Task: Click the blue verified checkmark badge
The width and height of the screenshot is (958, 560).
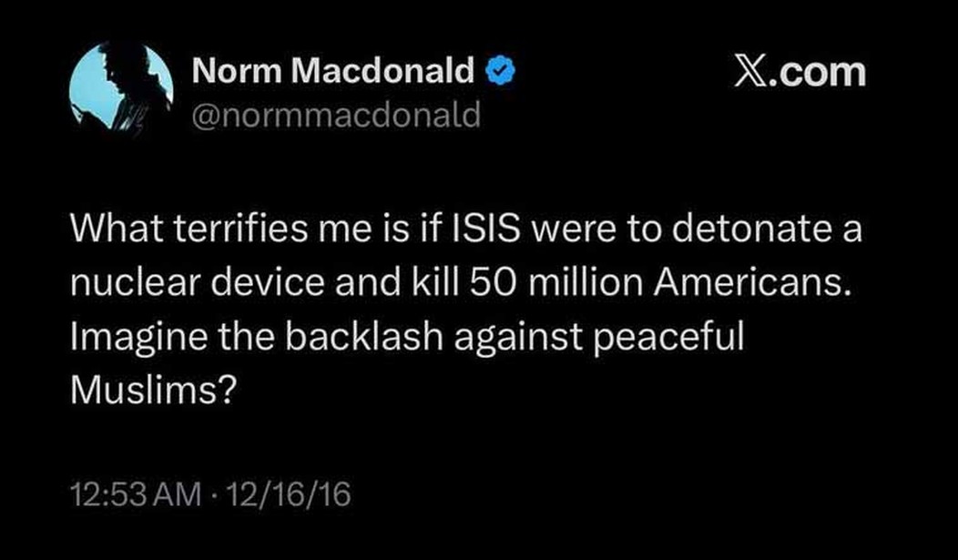Action: pyautogui.click(x=502, y=71)
